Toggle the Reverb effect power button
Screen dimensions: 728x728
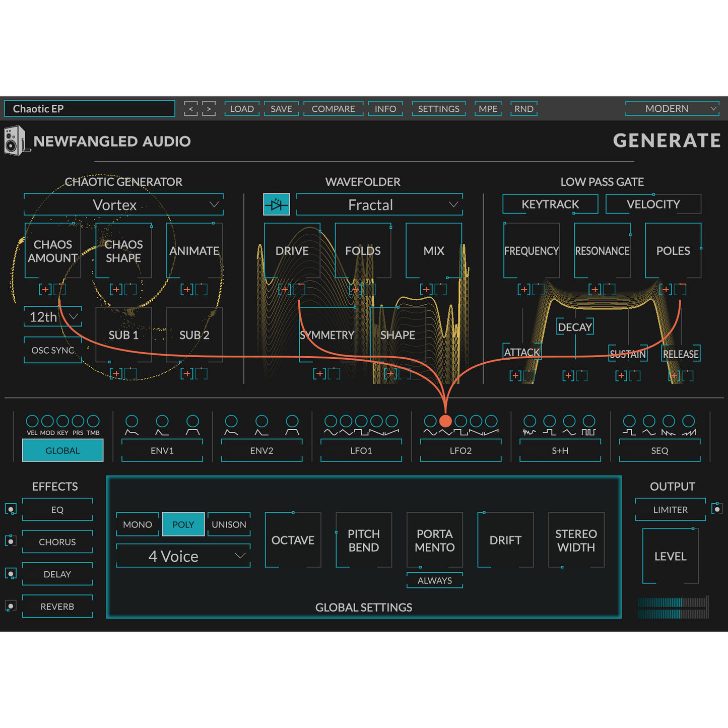pyautogui.click(x=11, y=606)
